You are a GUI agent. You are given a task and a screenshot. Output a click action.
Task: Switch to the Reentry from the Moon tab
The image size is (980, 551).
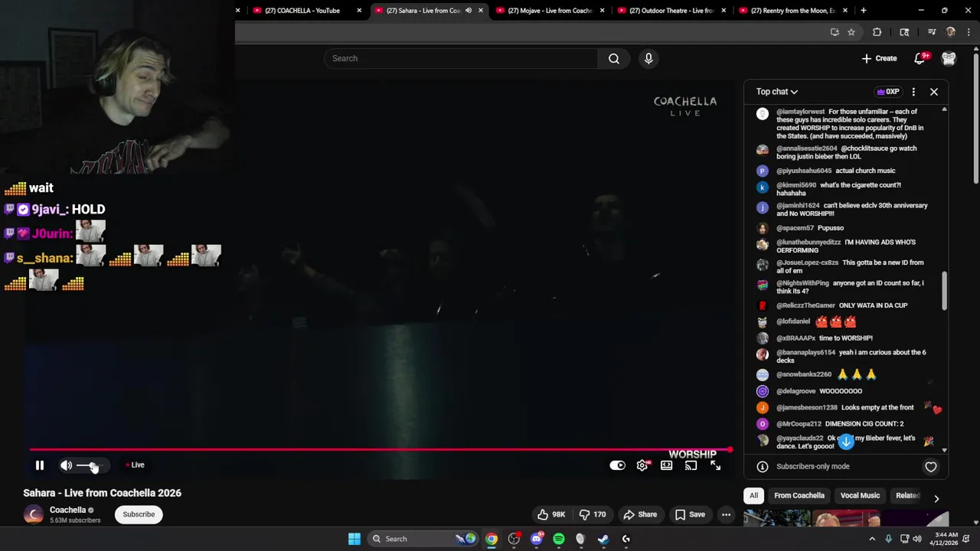[792, 11]
